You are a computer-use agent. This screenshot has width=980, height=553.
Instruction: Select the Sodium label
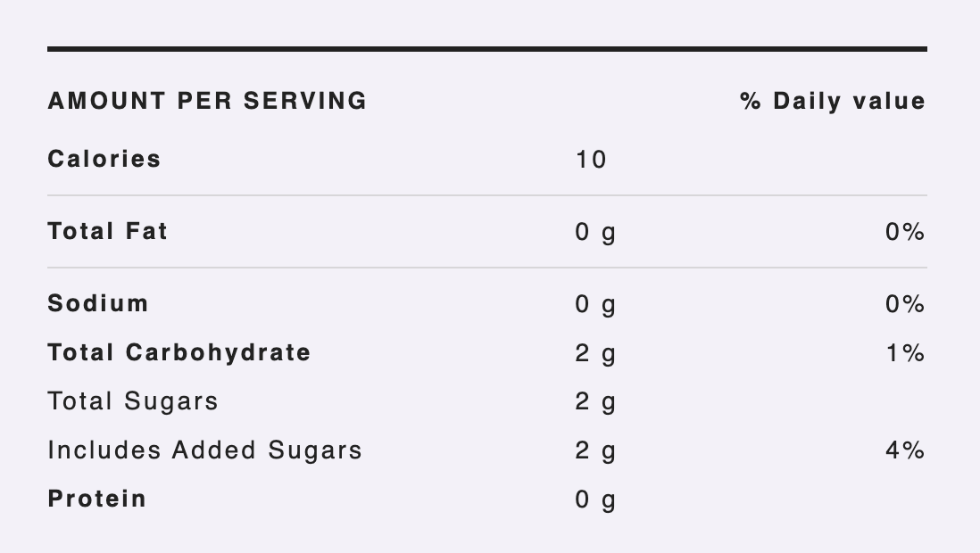coord(98,303)
